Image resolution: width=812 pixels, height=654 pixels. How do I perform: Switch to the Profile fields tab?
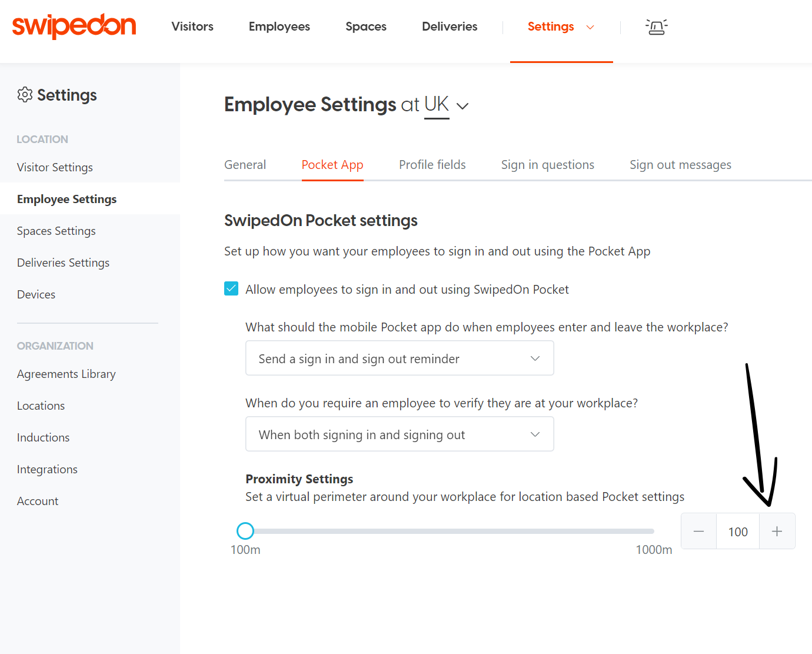tap(432, 165)
